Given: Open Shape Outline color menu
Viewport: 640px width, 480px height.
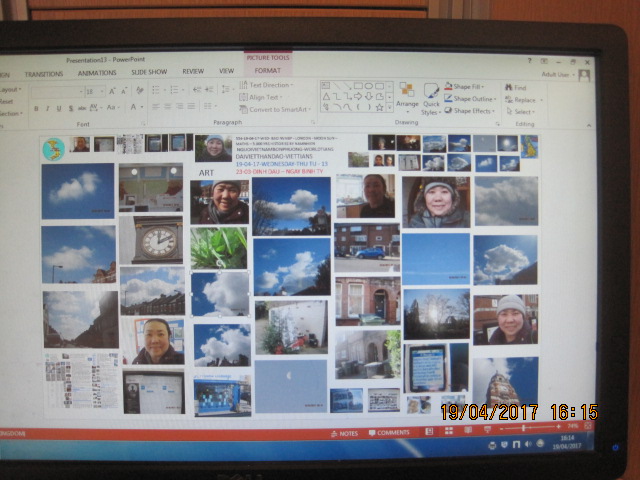Looking at the screenshot, I should pyautogui.click(x=470, y=99).
